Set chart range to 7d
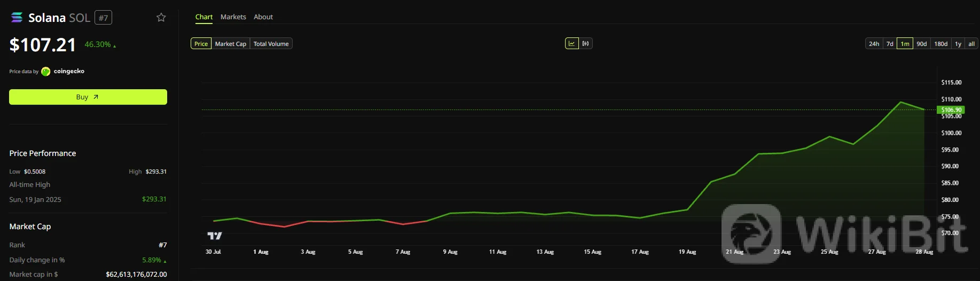This screenshot has width=980, height=281. click(890, 44)
